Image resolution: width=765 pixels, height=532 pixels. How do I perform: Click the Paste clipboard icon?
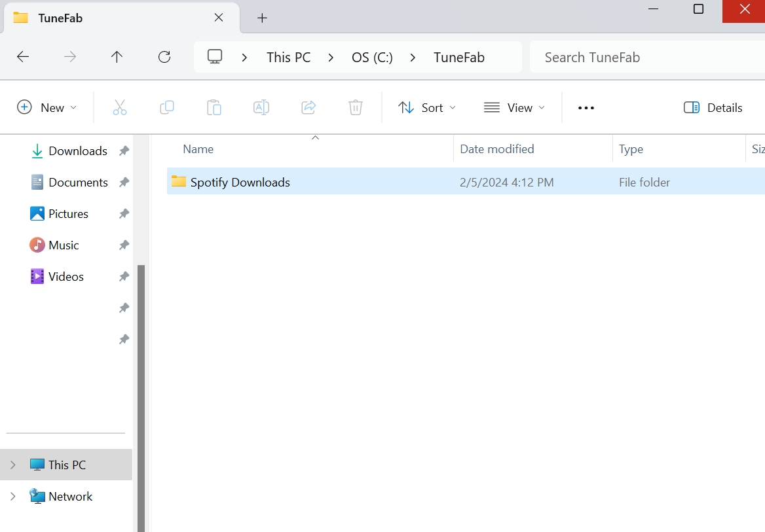tap(214, 107)
